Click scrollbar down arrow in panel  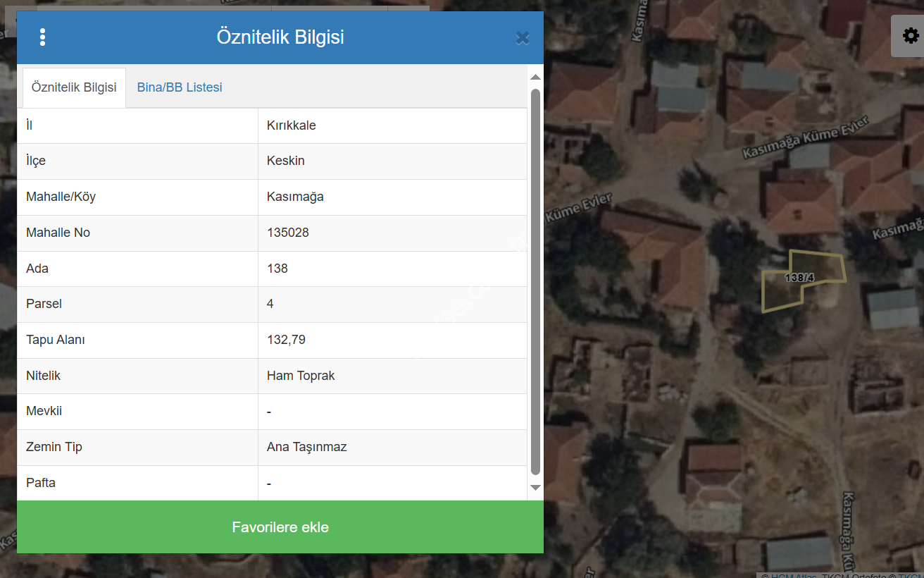click(x=535, y=487)
